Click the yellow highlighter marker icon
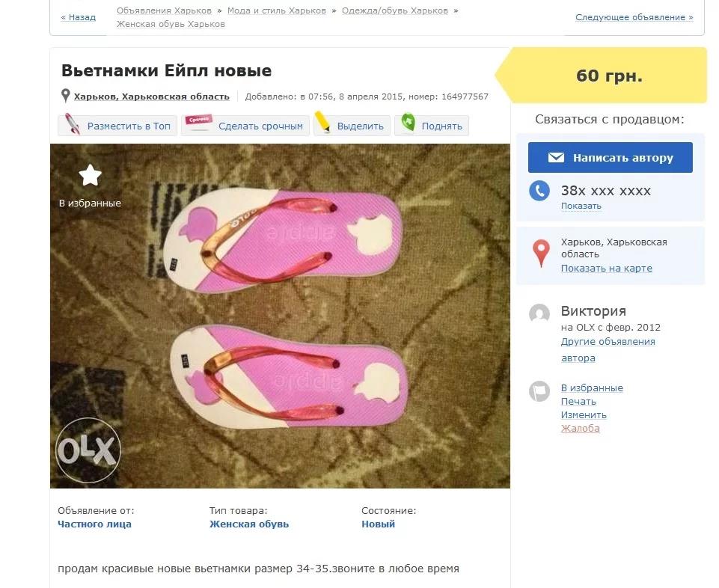Screen dimensions: 719x588 click(323, 123)
